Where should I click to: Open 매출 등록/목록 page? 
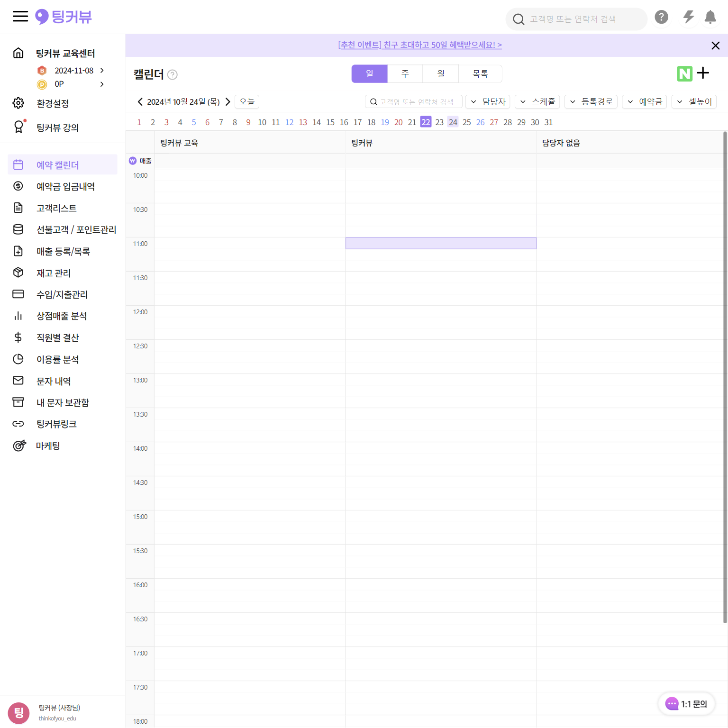(63, 251)
